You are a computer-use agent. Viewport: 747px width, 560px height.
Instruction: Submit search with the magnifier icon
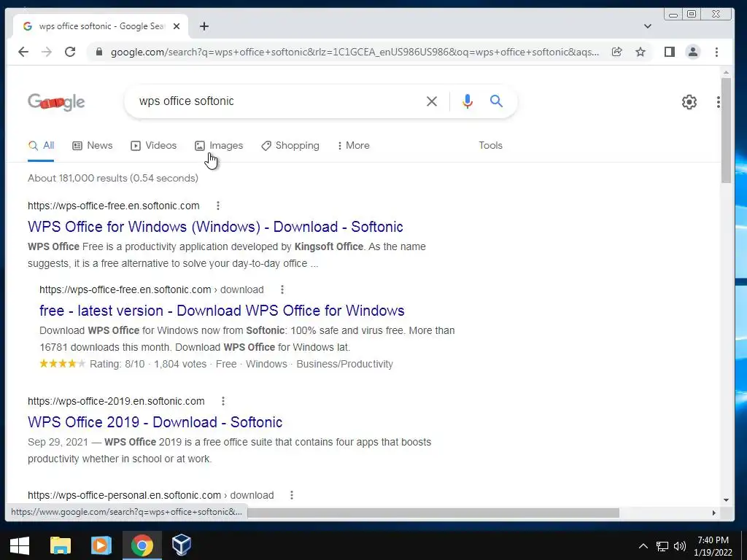(496, 101)
